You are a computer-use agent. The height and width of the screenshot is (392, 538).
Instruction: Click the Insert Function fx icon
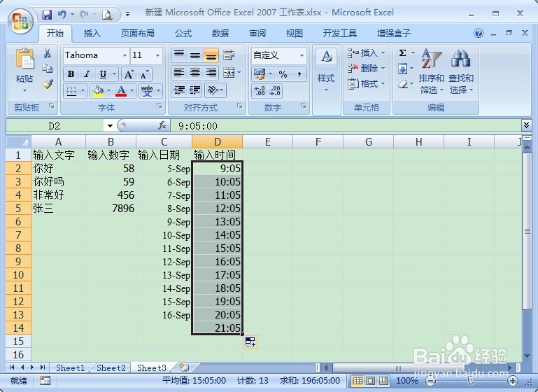coord(162,125)
